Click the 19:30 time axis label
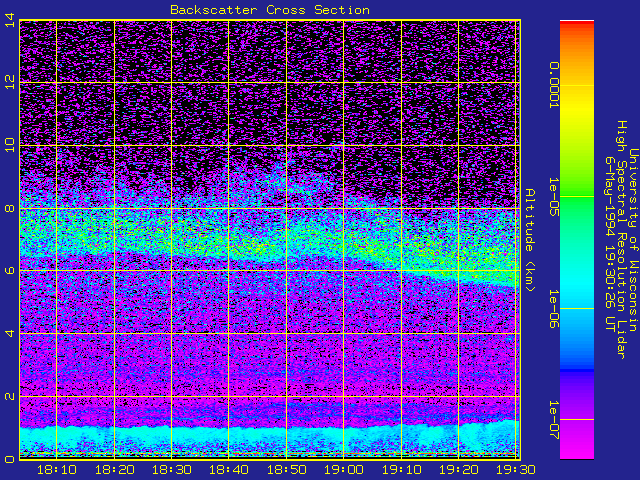 516,470
